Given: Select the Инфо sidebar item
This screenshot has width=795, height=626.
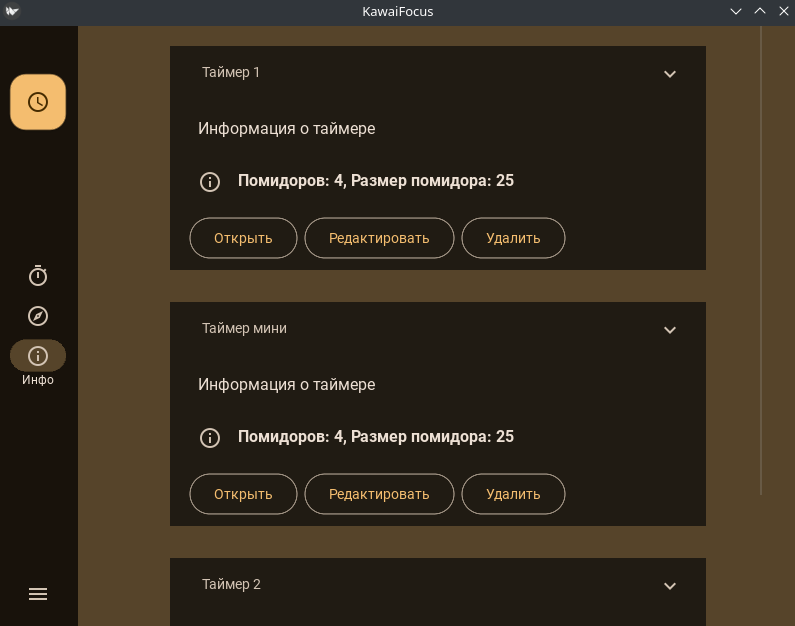Looking at the screenshot, I should point(38,356).
